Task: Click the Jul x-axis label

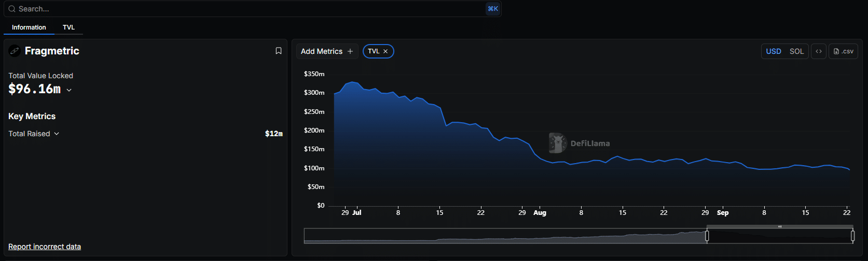Action: [x=357, y=212]
